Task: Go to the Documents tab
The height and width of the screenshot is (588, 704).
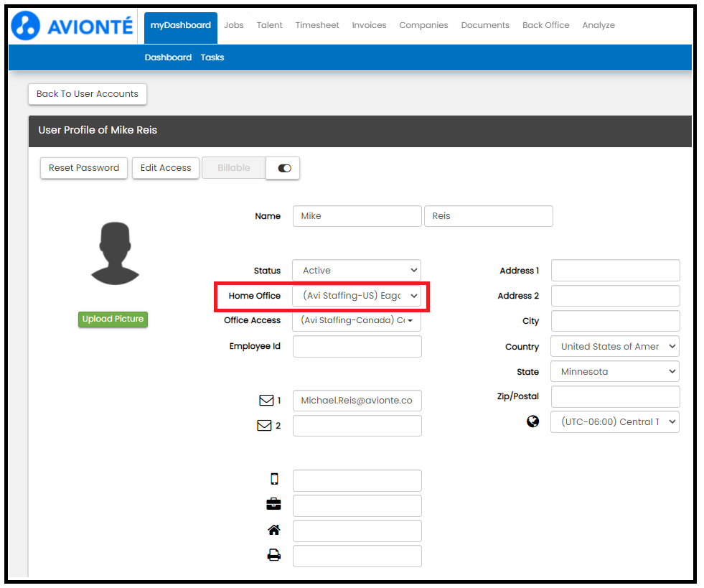Action: pyautogui.click(x=485, y=25)
